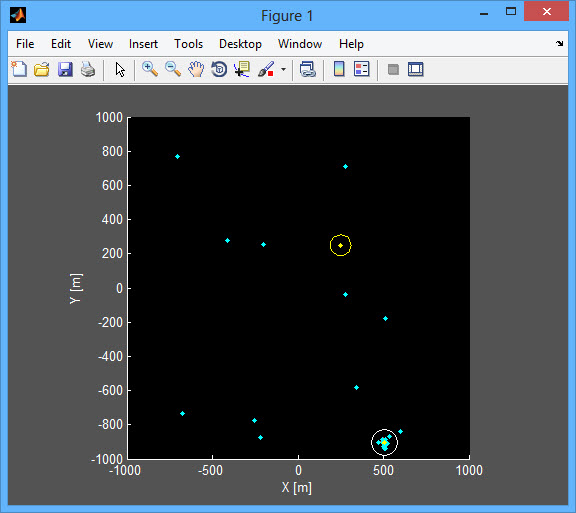Image resolution: width=576 pixels, height=513 pixels.
Task: Activate the Zoom In magnifier tool
Action: pyautogui.click(x=150, y=69)
